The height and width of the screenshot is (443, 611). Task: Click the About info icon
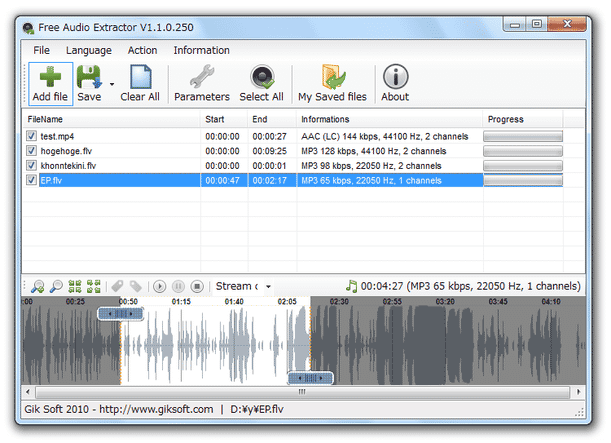click(x=396, y=77)
